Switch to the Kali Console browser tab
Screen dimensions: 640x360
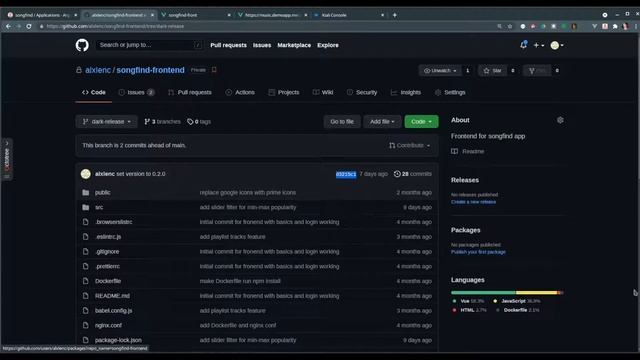pos(349,15)
